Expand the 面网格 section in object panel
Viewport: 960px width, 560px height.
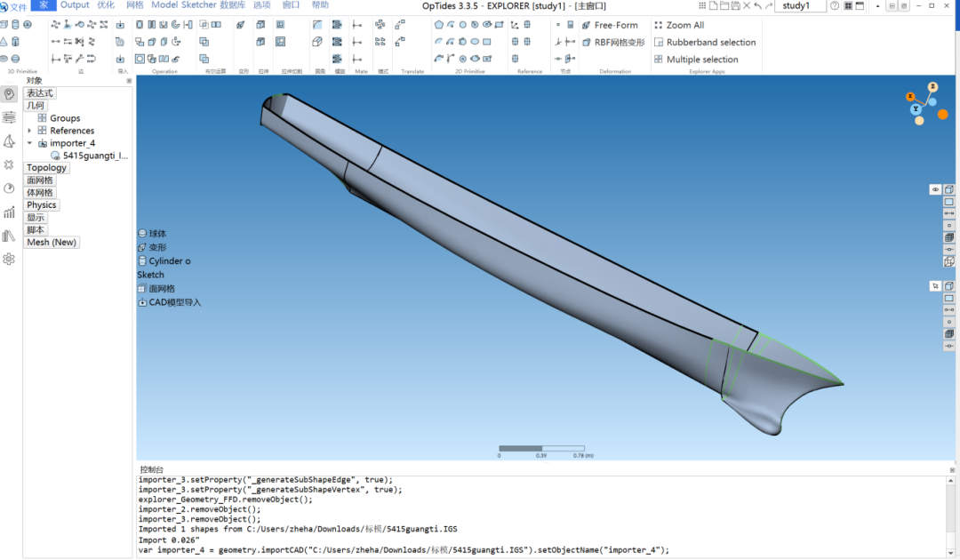[x=40, y=180]
